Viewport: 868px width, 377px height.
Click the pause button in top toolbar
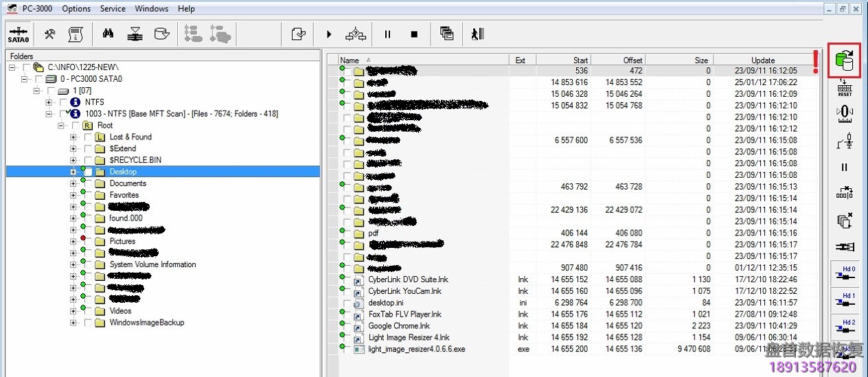coord(387,34)
